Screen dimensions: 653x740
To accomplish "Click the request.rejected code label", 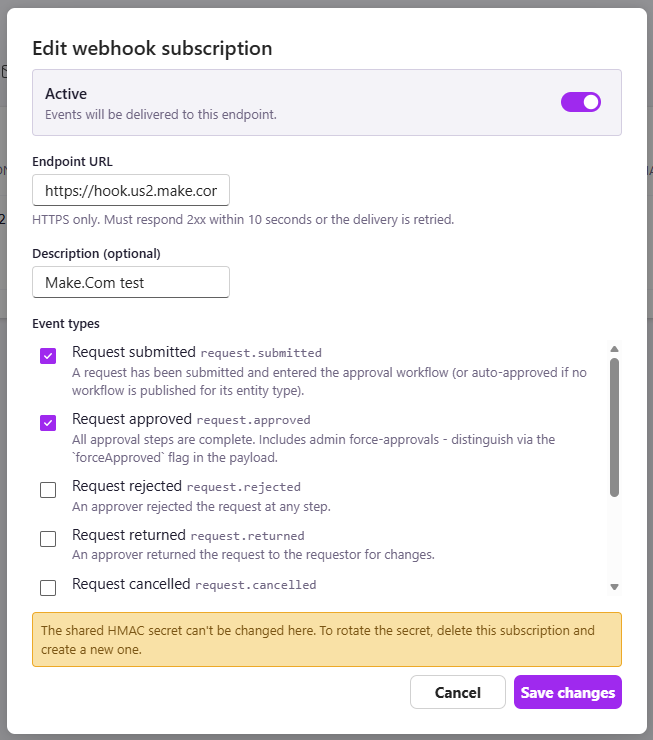I will click(x=243, y=487).
